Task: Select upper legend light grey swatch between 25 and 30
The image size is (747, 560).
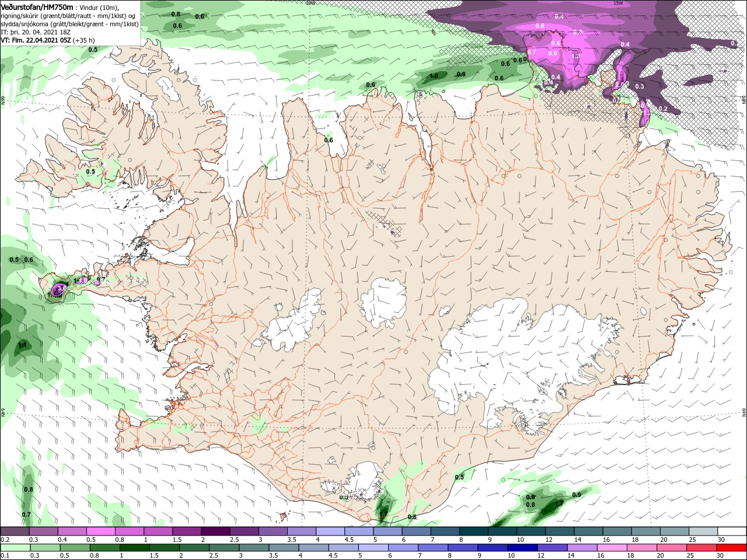Action: click(x=702, y=531)
